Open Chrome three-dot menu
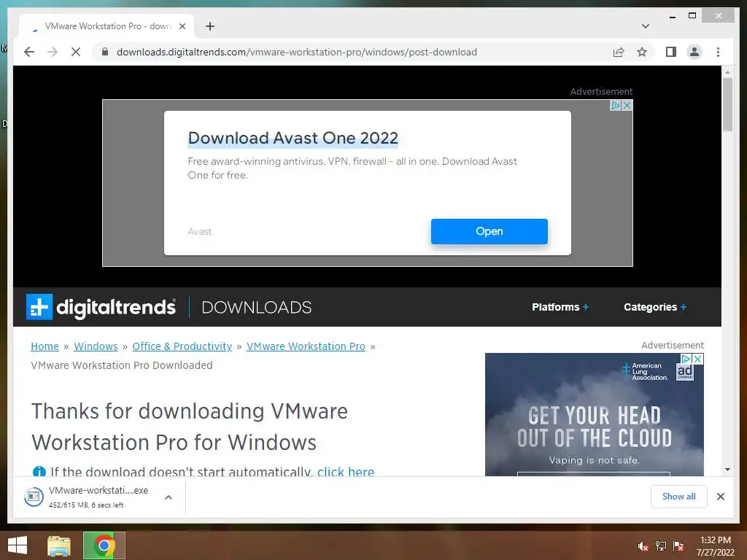Screen dimensions: 747x560 tap(719, 52)
